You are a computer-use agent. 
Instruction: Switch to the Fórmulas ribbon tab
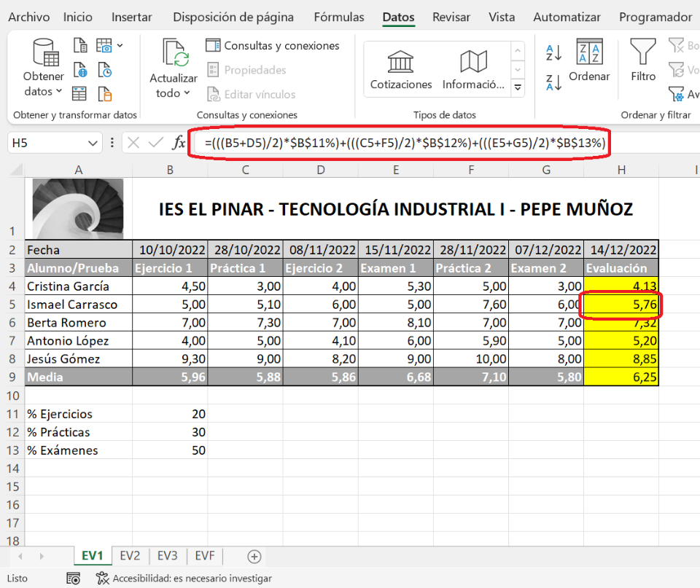(x=338, y=17)
